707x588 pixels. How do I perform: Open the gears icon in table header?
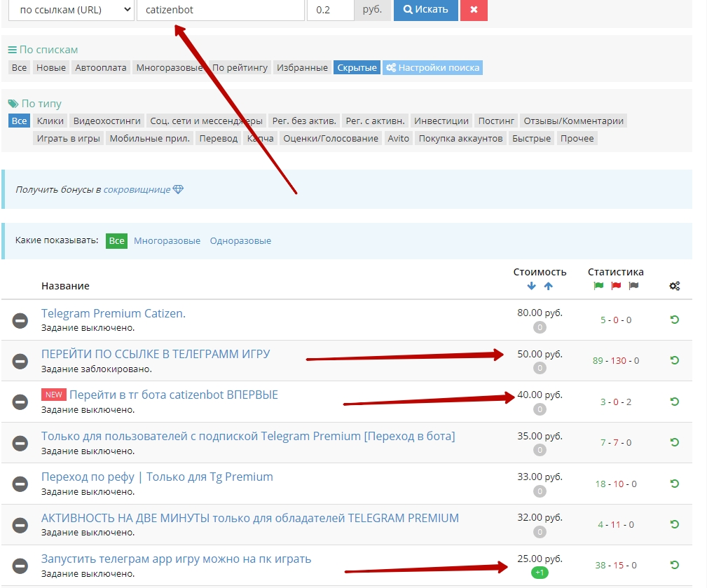coord(675,286)
